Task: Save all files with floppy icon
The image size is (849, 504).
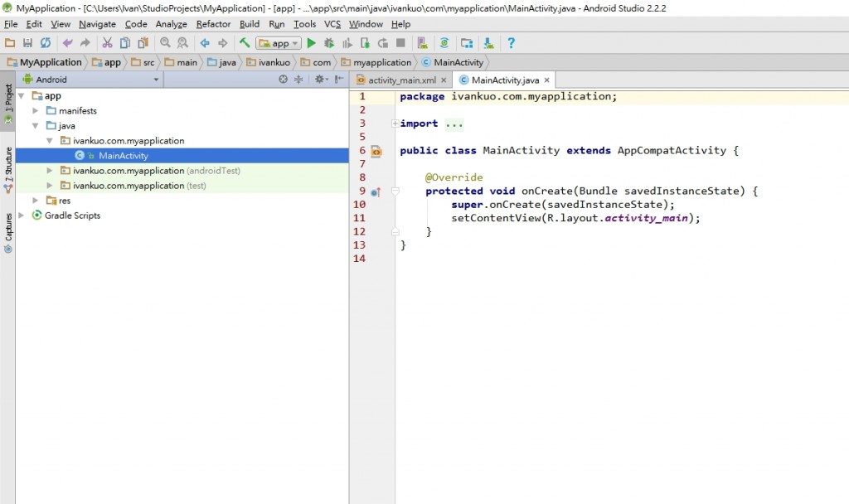Action: (x=27, y=43)
